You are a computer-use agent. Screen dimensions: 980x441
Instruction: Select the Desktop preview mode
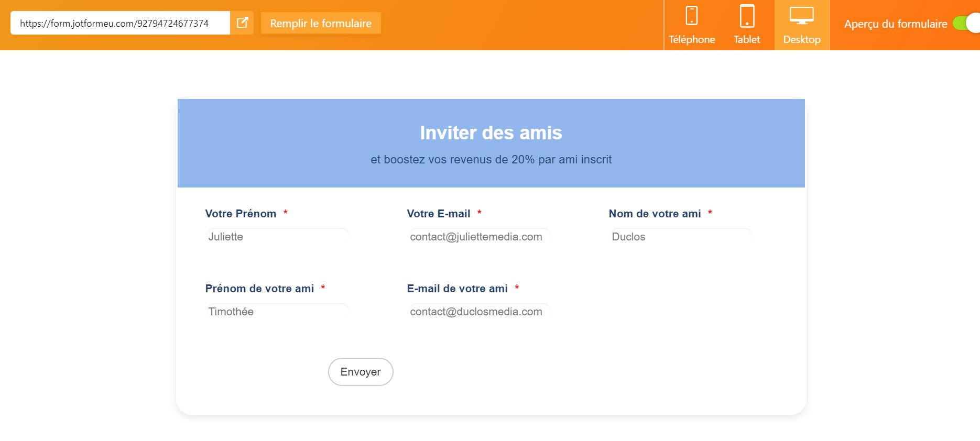pyautogui.click(x=802, y=25)
